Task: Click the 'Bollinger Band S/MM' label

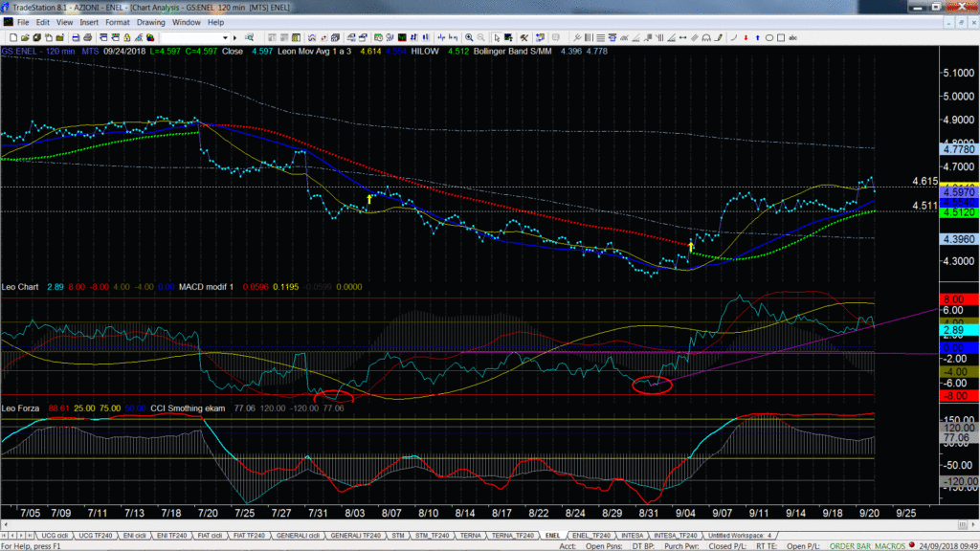Action: pyautogui.click(x=513, y=52)
